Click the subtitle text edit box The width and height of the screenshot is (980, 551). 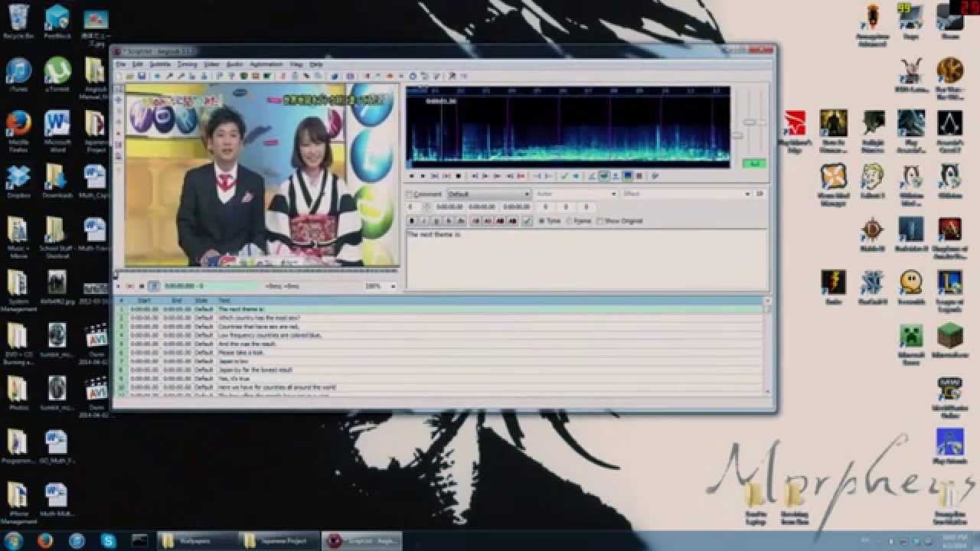click(586, 259)
